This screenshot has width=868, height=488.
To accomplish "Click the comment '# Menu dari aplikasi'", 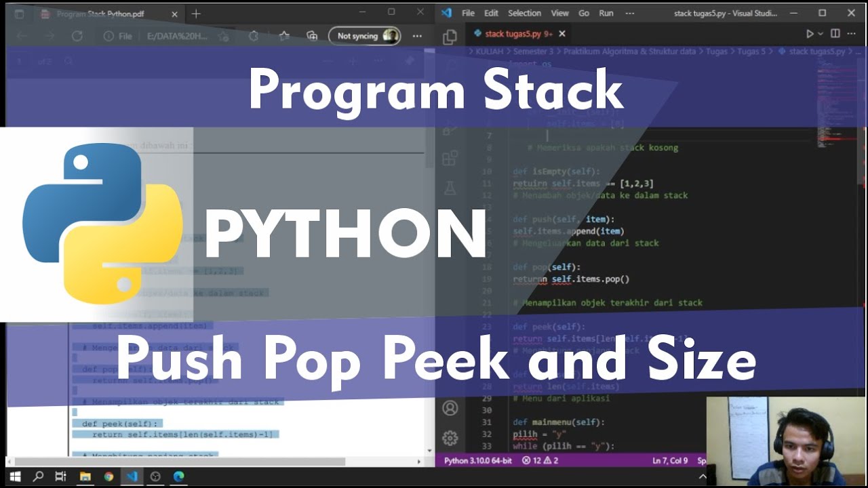I will pyautogui.click(x=561, y=399).
